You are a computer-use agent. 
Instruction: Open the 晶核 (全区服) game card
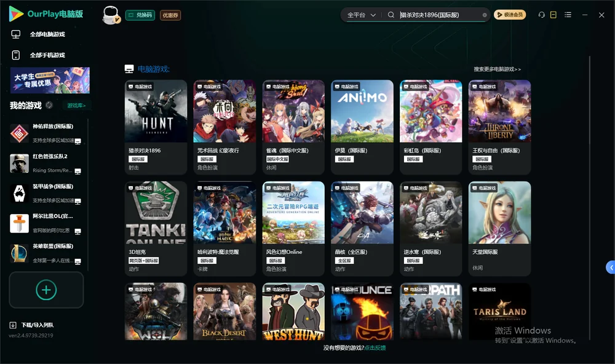coord(362,229)
